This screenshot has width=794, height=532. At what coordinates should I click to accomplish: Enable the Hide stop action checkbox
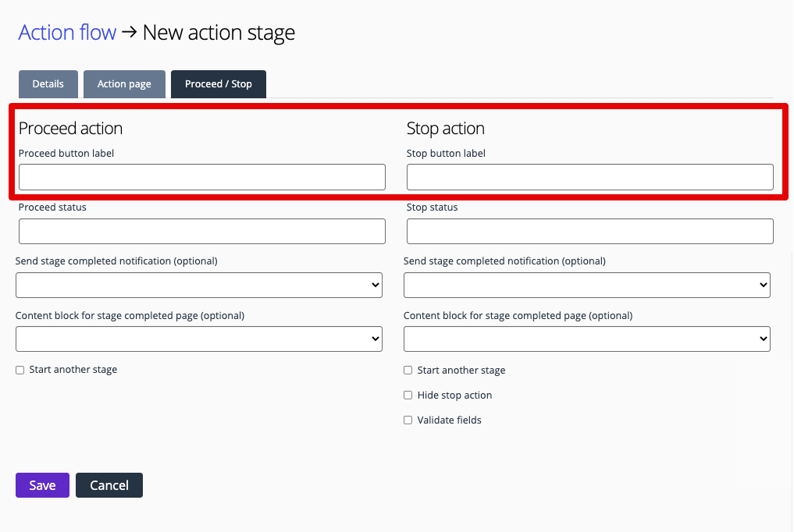(x=408, y=395)
